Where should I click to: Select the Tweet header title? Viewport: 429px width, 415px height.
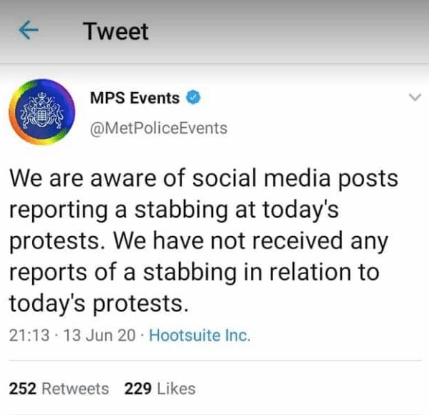(116, 31)
